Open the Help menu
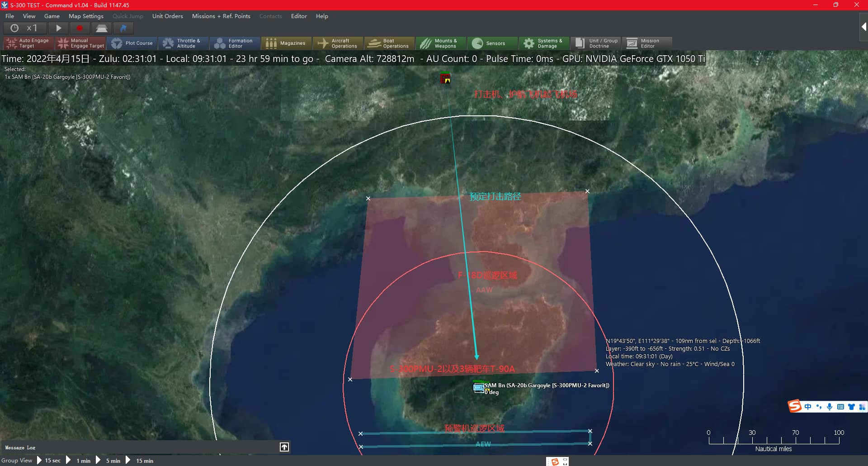This screenshot has width=868, height=466. click(322, 16)
